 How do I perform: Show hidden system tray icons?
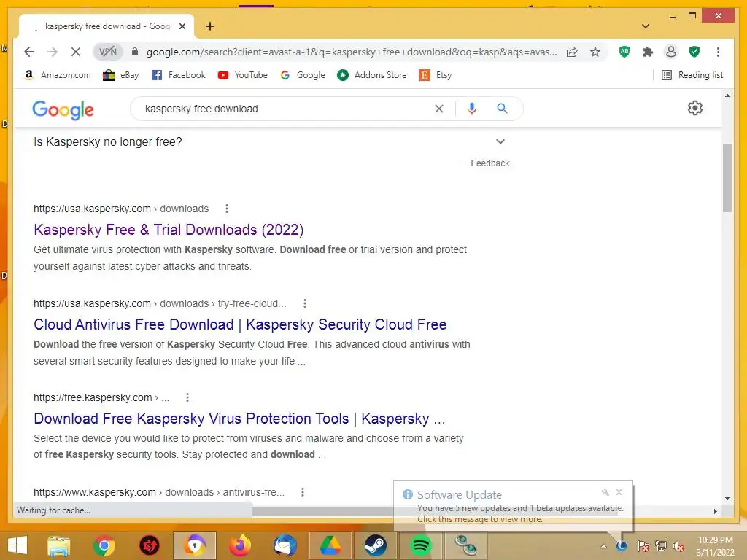click(x=603, y=546)
